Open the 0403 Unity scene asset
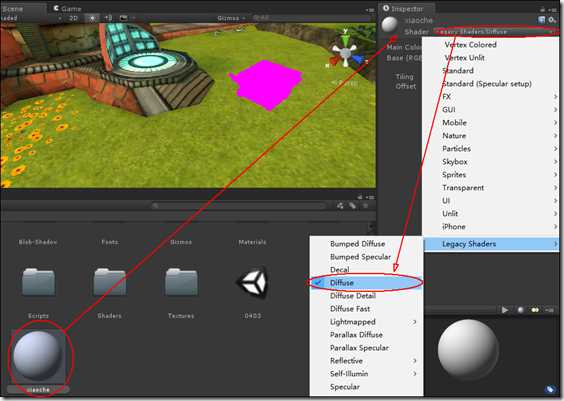The image size is (564, 401). click(253, 283)
